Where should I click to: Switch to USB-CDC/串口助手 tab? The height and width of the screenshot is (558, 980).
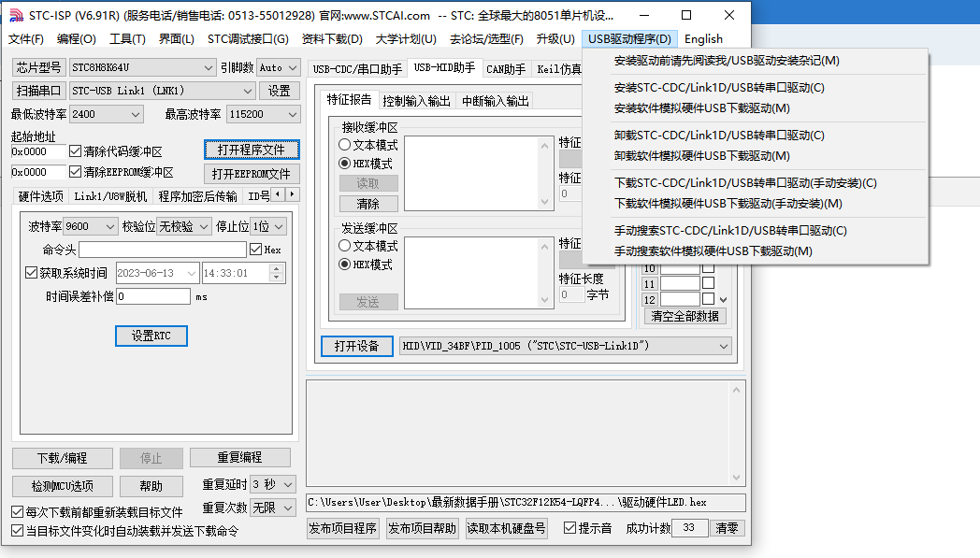pyautogui.click(x=357, y=69)
